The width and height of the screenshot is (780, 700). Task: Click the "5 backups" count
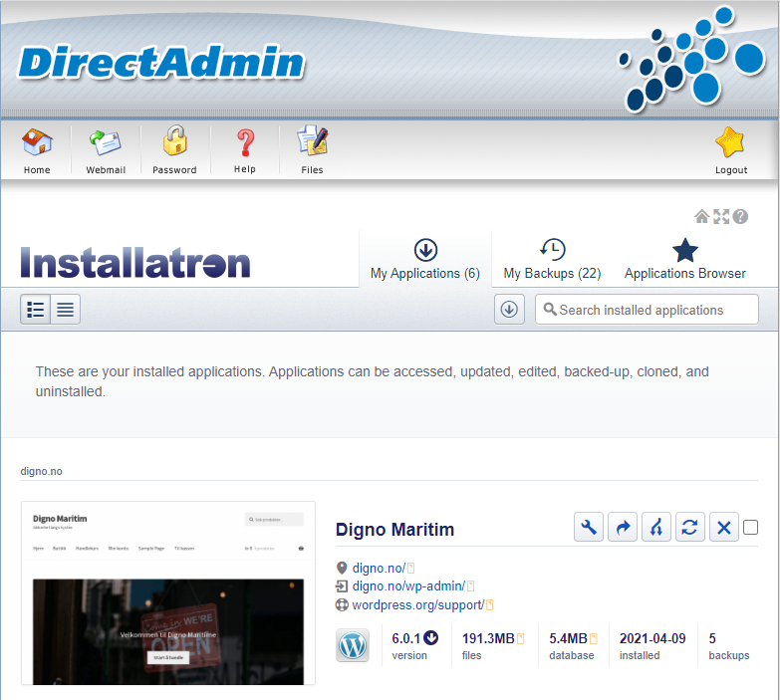[729, 646]
